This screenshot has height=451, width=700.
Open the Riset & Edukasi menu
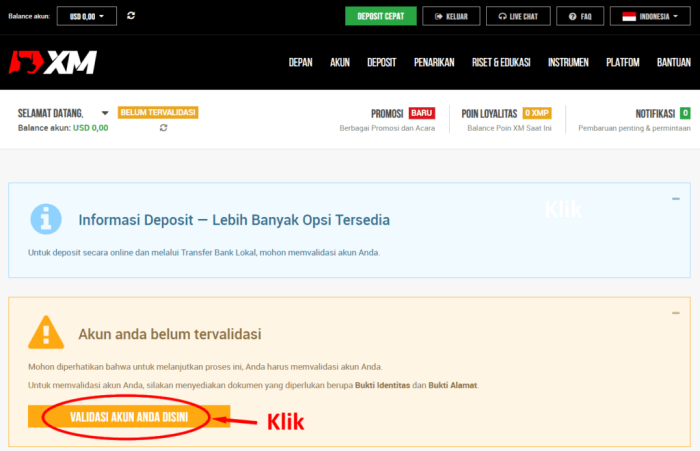[501, 63]
